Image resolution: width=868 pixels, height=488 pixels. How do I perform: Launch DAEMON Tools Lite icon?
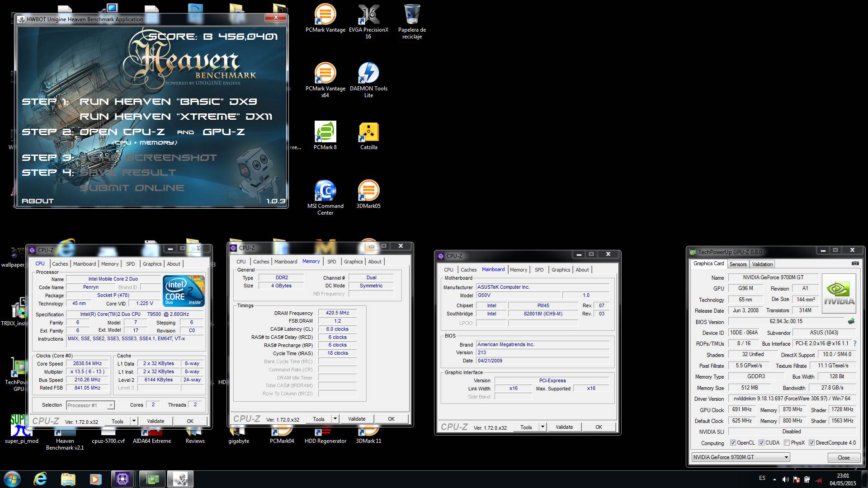[x=368, y=80]
